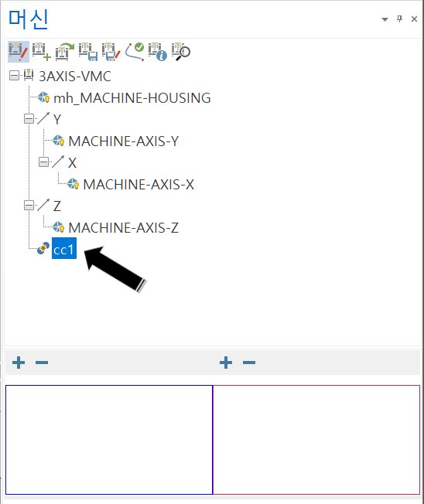Select the 3AXIS-VMC tree item
This screenshot has height=504, width=424.
[x=75, y=77]
